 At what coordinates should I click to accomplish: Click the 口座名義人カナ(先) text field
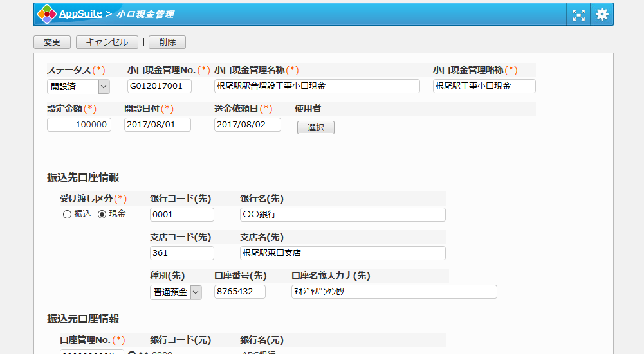(394, 292)
